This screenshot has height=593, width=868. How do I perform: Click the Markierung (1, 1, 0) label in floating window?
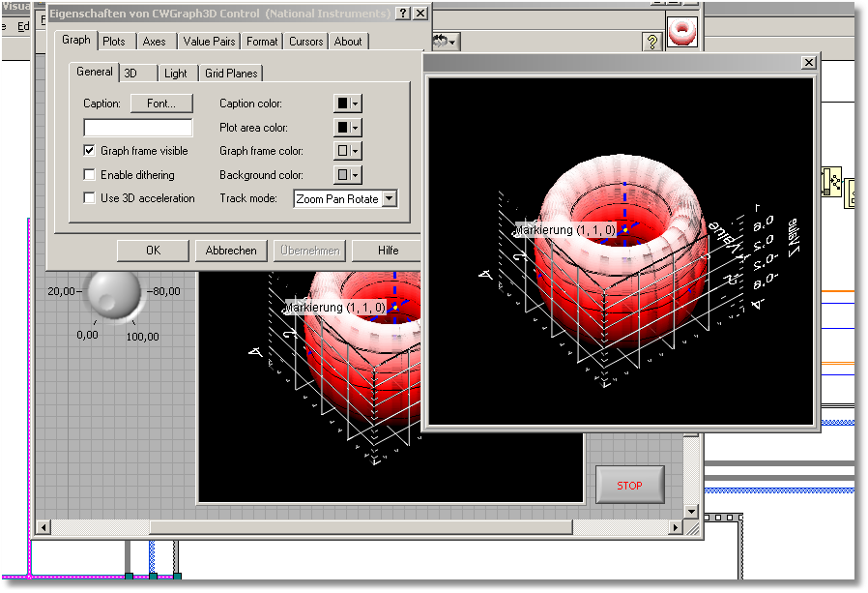pyautogui.click(x=565, y=229)
